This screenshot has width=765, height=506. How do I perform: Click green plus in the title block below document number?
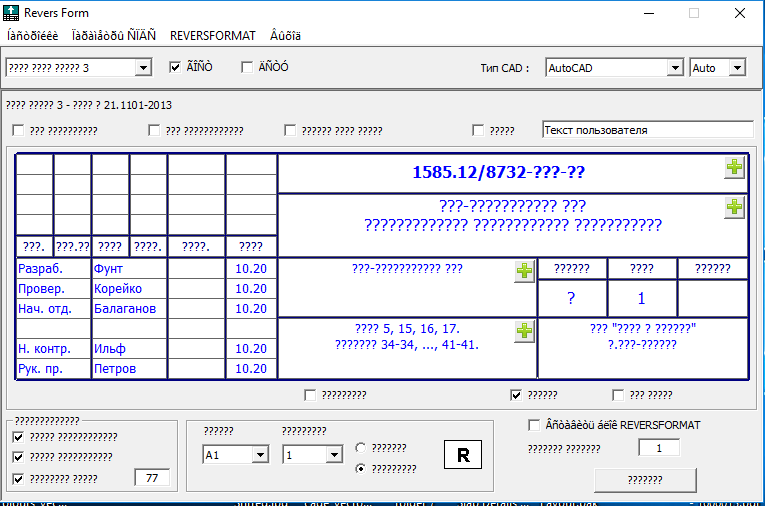click(734, 207)
